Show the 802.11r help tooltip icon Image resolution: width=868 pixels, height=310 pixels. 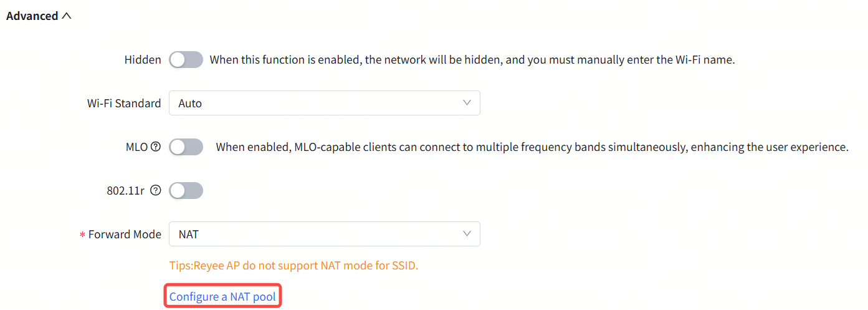pos(156,191)
